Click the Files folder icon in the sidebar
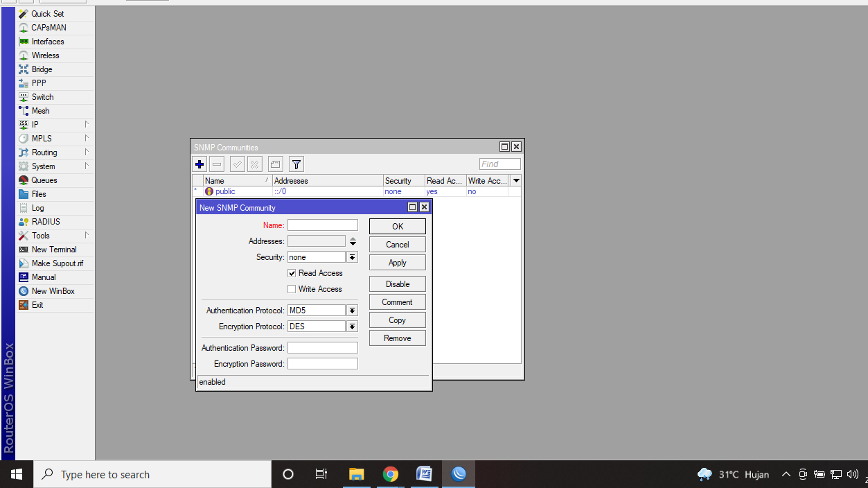 click(24, 194)
